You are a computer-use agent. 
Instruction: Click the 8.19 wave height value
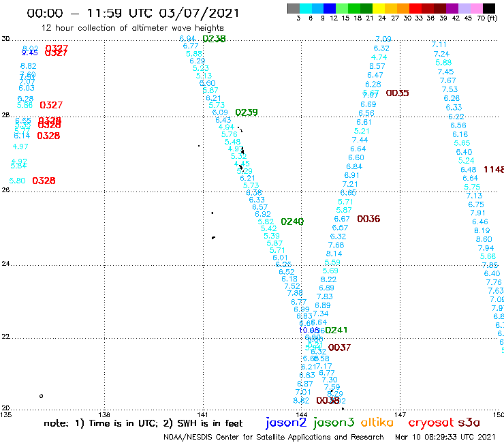(x=482, y=230)
